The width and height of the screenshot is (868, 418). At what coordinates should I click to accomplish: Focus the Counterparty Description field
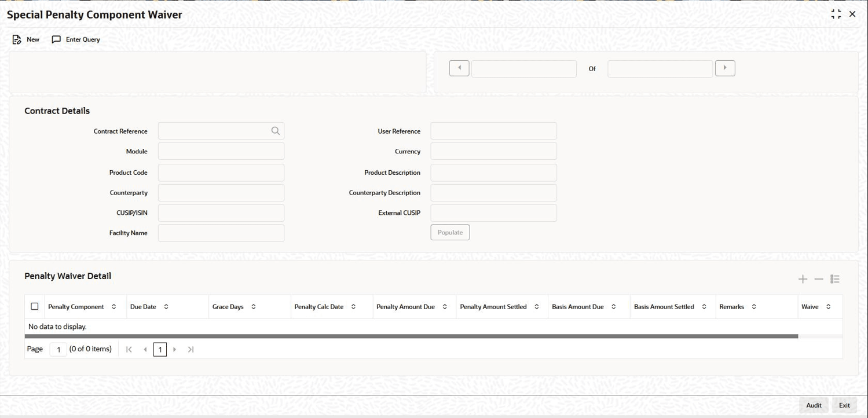(494, 193)
